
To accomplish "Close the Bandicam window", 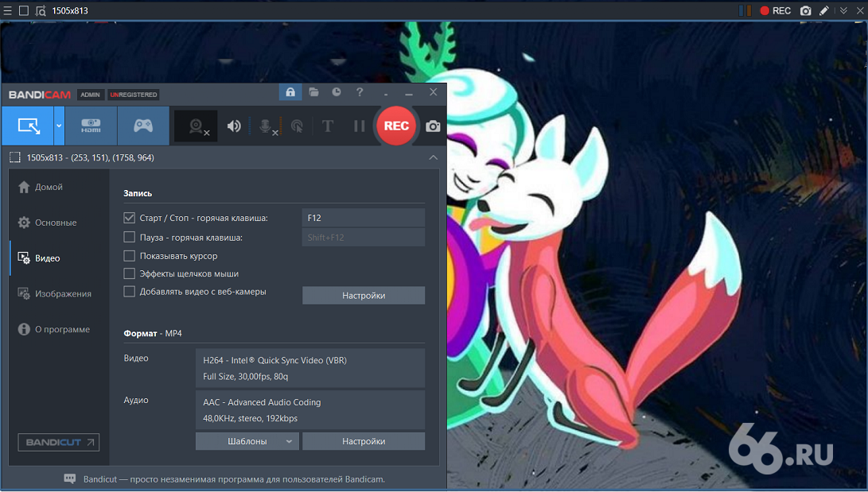I will [434, 92].
